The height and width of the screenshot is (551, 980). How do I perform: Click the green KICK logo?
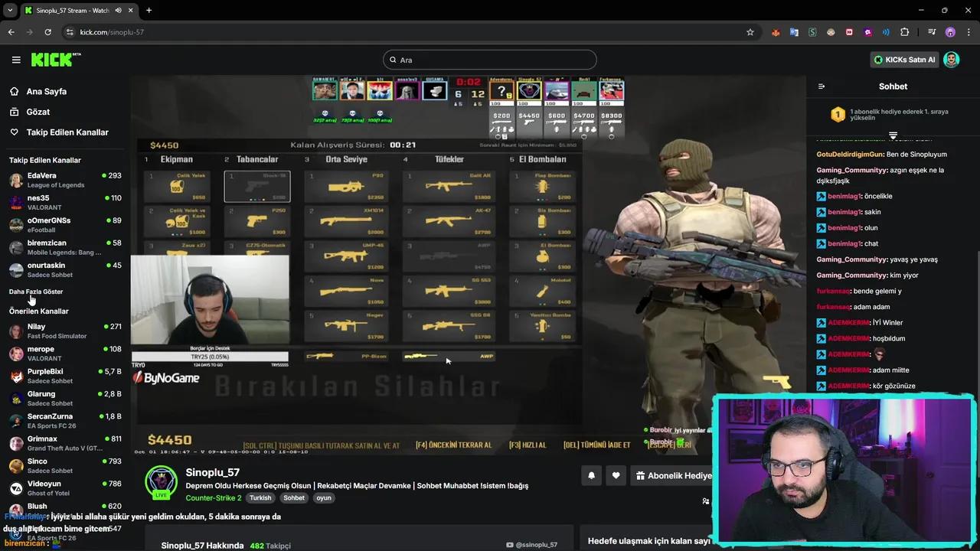tap(56, 60)
